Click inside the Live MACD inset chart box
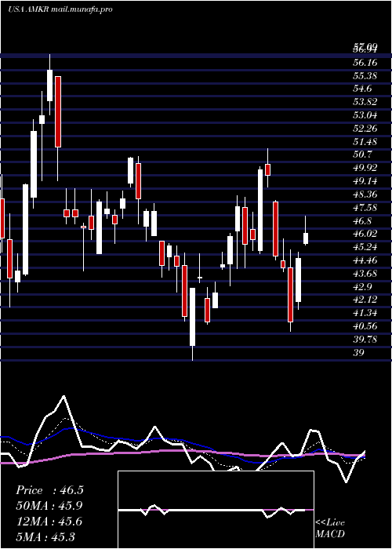The width and height of the screenshot is (392, 549). (x=216, y=510)
